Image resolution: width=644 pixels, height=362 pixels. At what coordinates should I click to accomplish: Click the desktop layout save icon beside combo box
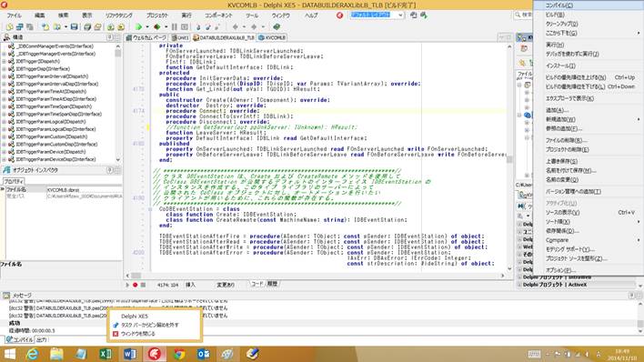(x=414, y=15)
